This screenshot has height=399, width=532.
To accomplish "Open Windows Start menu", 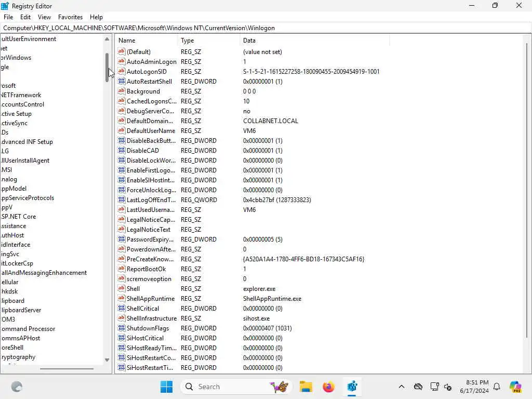I will coord(166,387).
